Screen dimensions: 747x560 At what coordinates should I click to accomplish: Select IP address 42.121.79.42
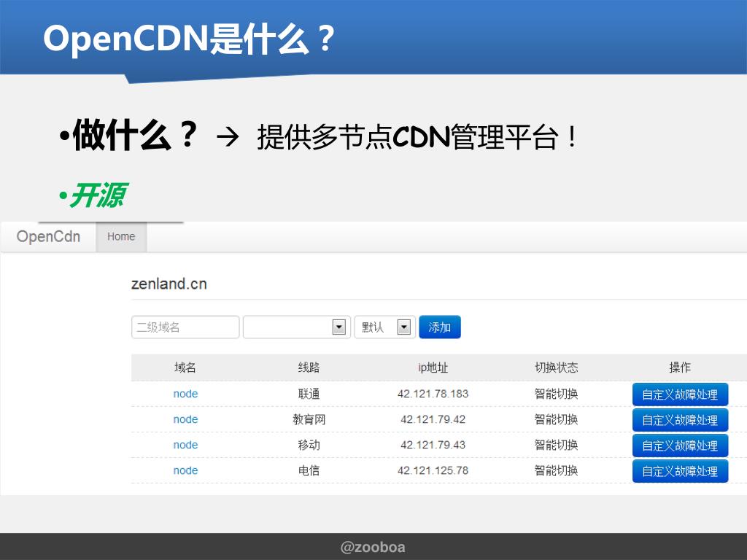pos(433,419)
